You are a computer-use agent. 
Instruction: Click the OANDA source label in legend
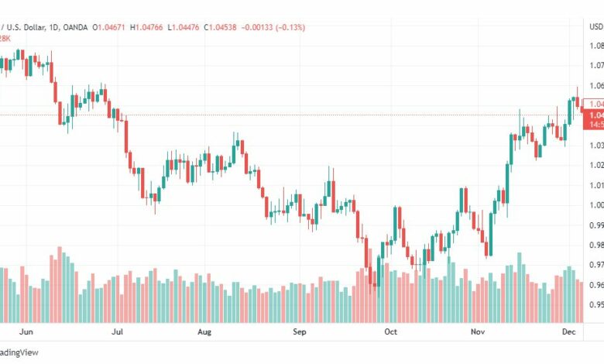tap(75, 27)
